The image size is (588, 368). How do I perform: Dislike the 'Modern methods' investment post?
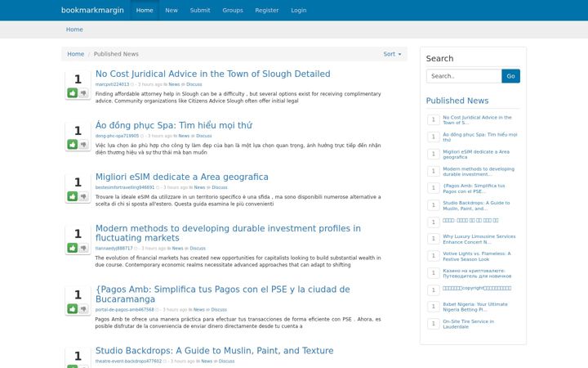coord(83,248)
